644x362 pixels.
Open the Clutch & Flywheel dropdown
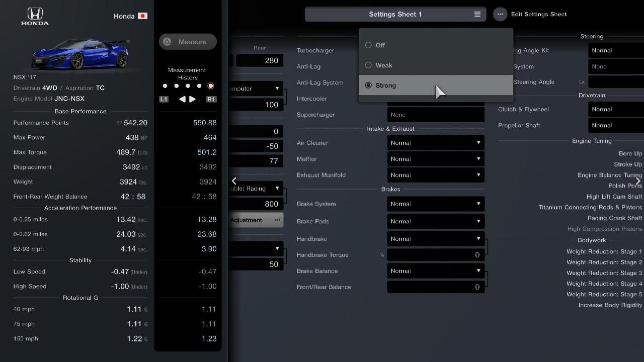click(x=616, y=109)
